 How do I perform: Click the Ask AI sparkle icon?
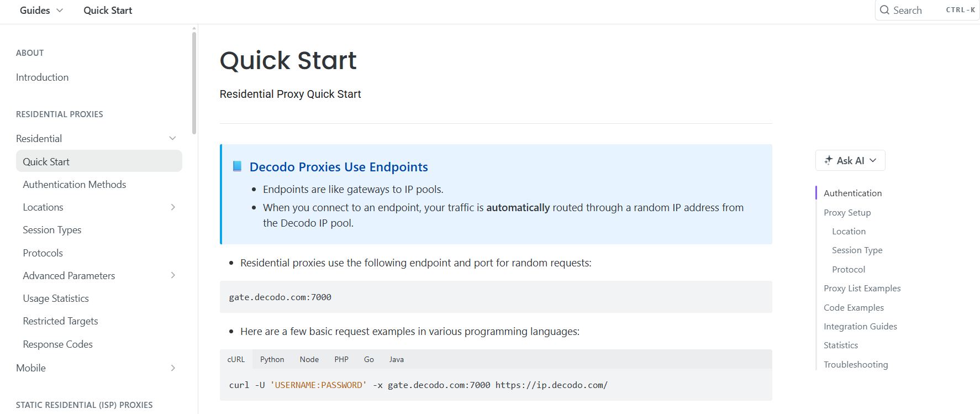828,160
